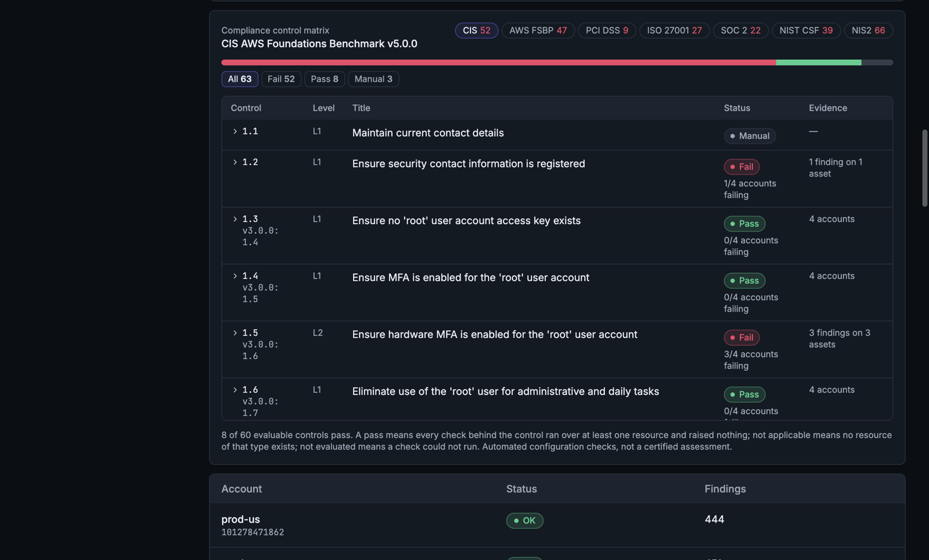929x560 pixels.
Task: Click 'Ensure MFA is enabled for the root' title
Action: coord(471,277)
